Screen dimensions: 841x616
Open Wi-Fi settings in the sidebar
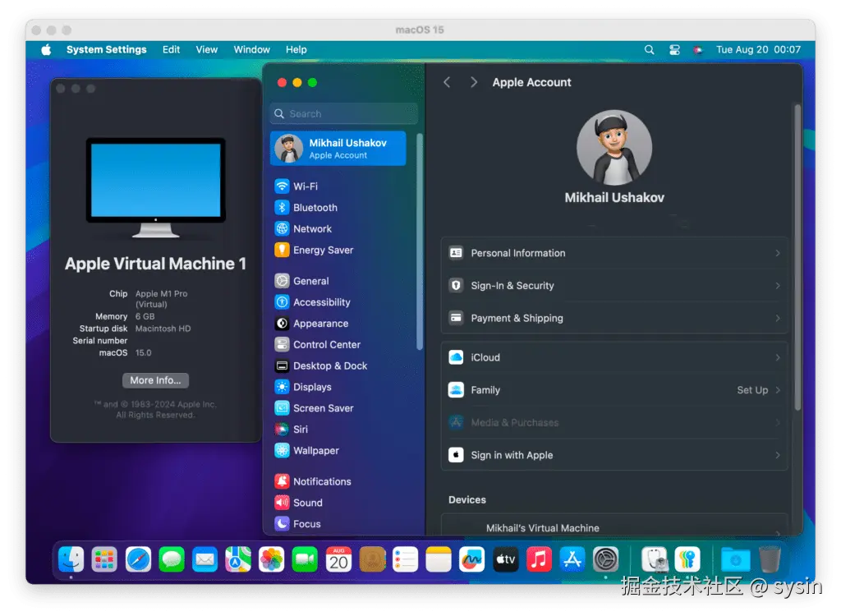pyautogui.click(x=307, y=186)
